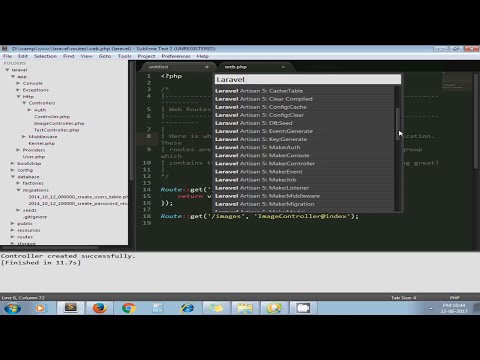Expand the routes folder
Viewport: 480px width, 360px height.
click(x=13, y=237)
